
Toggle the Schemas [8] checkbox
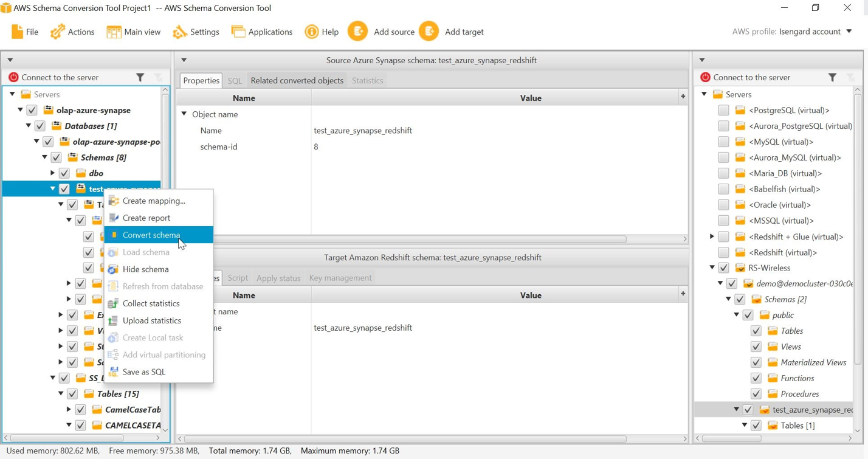click(57, 157)
